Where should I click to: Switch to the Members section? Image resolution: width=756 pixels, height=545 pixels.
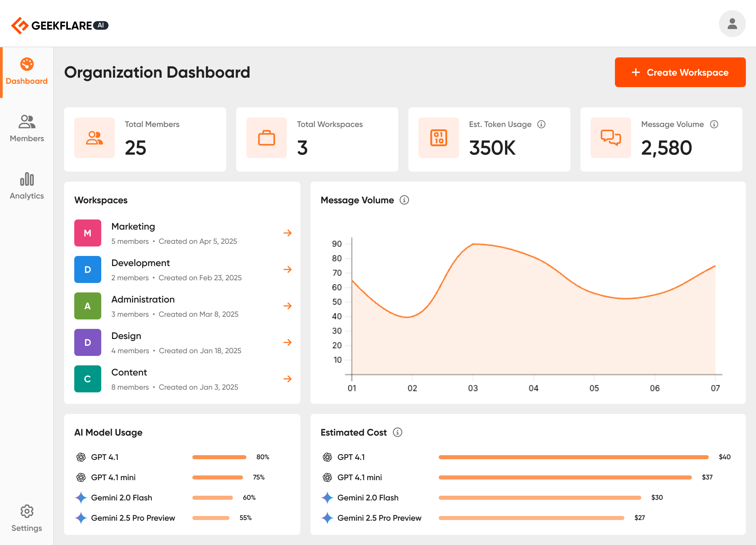(x=27, y=129)
